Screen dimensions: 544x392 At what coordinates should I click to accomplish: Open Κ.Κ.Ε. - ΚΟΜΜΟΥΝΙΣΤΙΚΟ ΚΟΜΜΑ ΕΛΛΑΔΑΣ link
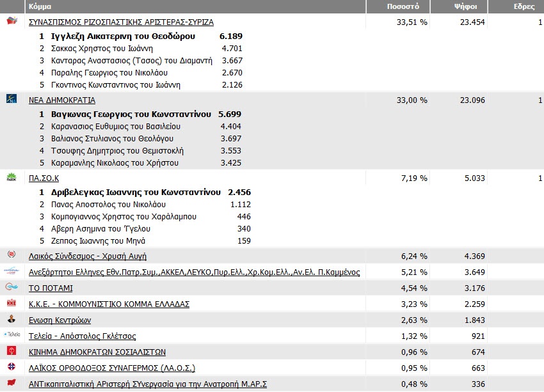click(x=109, y=304)
